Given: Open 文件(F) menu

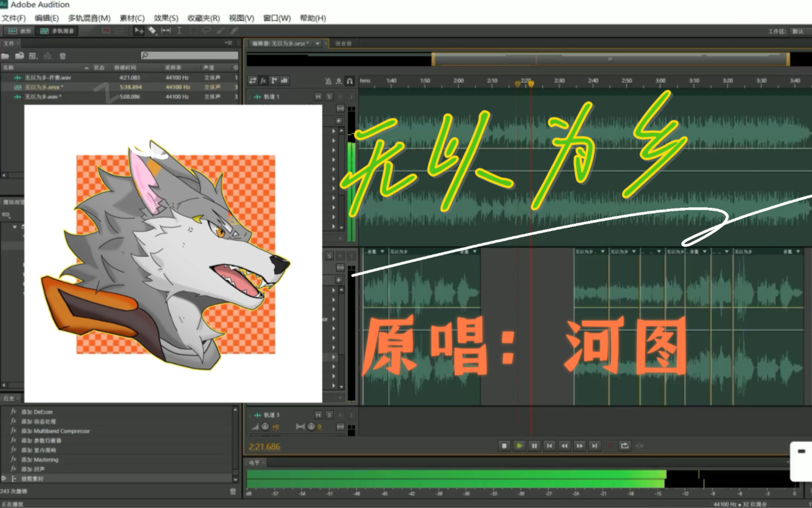Looking at the screenshot, I should 14,18.
